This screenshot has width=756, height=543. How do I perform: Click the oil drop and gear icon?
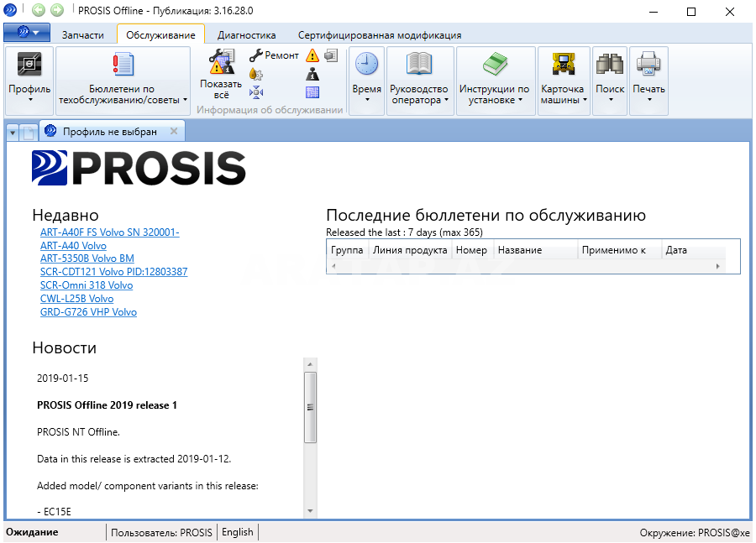tap(256, 74)
